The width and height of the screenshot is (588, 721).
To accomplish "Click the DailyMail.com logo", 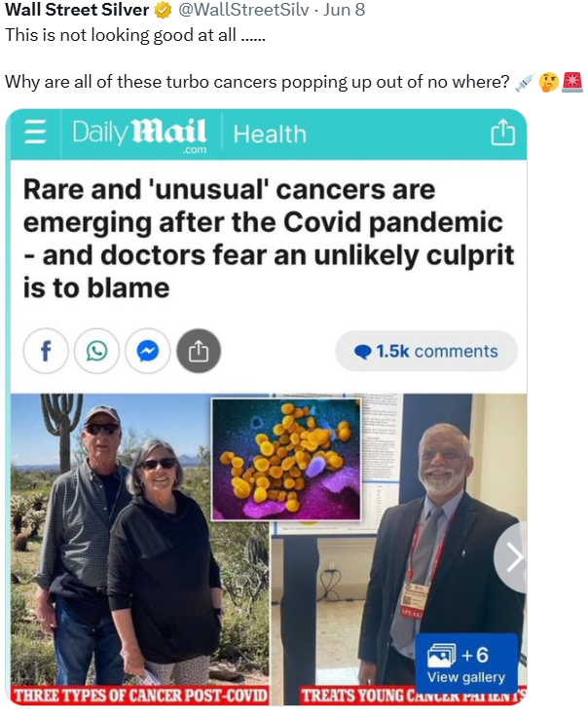I will click(x=139, y=134).
